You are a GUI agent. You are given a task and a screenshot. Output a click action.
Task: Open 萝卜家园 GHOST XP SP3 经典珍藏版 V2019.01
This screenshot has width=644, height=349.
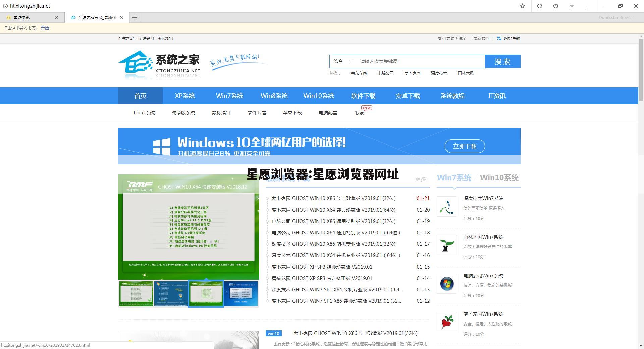point(322,267)
